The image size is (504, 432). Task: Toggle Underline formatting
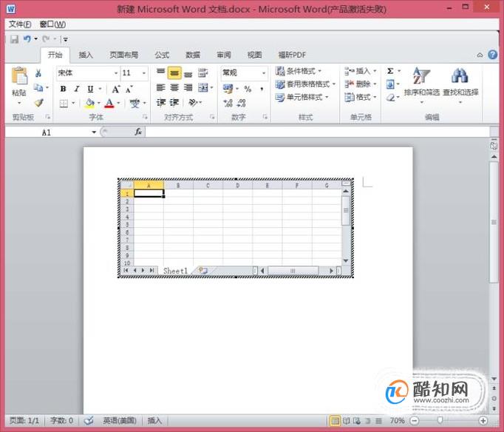pyautogui.click(x=90, y=89)
